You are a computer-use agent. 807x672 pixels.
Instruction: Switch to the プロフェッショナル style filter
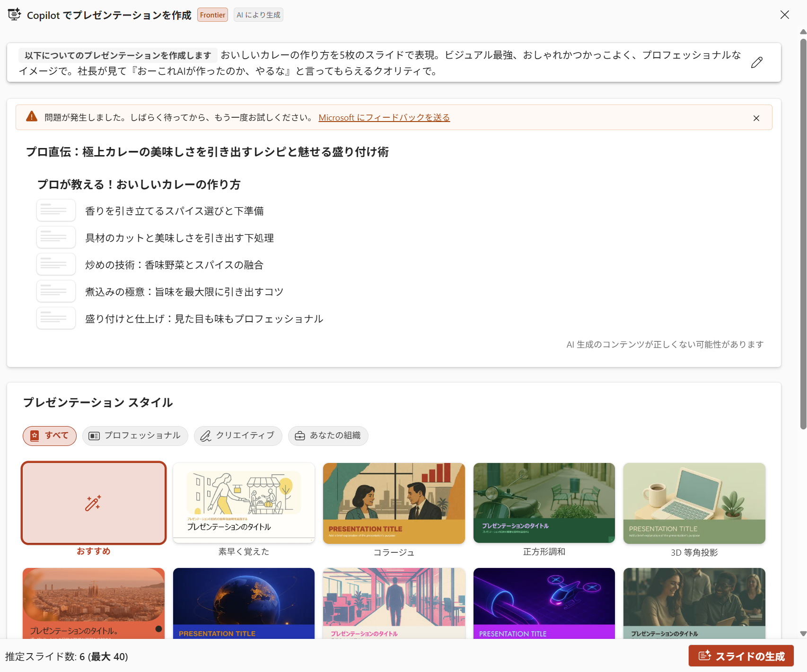tap(135, 436)
